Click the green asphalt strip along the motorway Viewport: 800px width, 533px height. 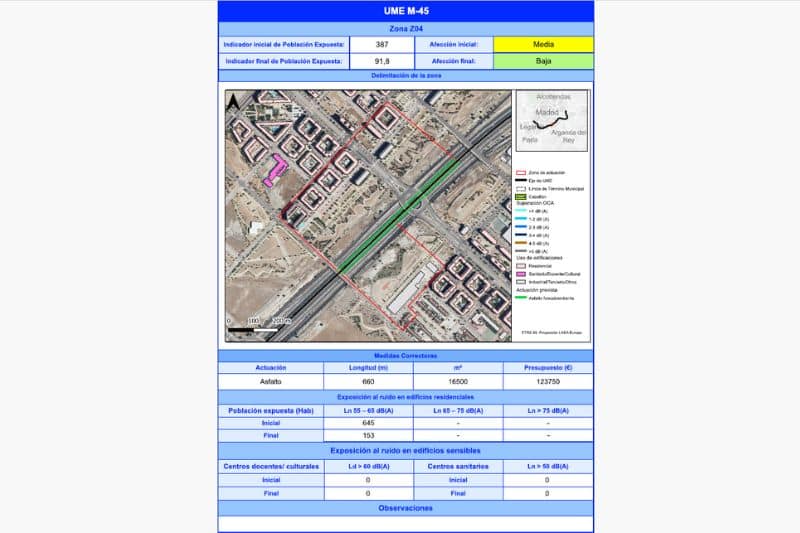pyautogui.click(x=398, y=216)
